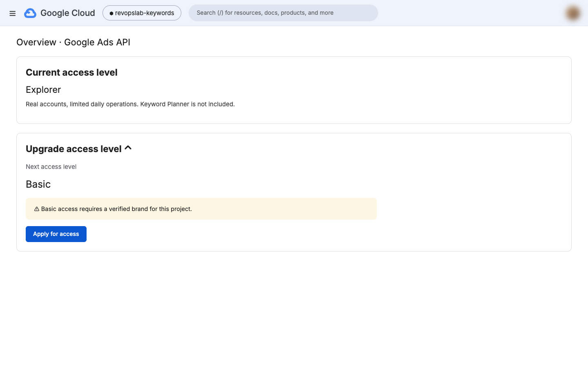Open the user account avatar

(573, 13)
